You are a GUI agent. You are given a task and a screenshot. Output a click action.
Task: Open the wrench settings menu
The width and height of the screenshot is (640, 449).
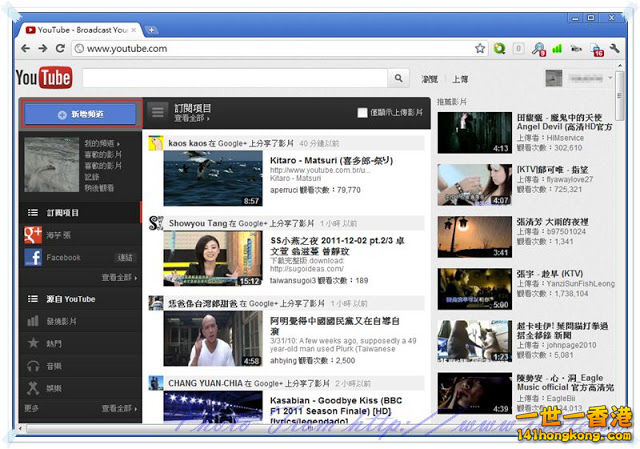click(x=615, y=49)
